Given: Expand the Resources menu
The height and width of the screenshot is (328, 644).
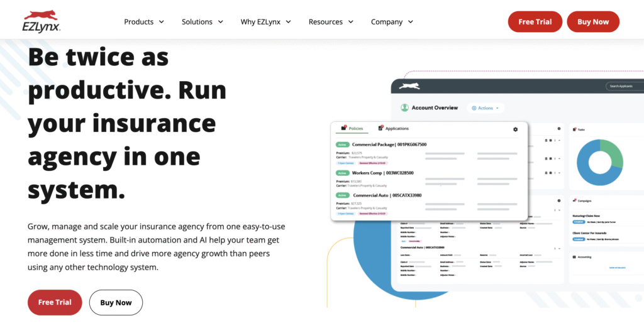Looking at the screenshot, I should [x=331, y=22].
